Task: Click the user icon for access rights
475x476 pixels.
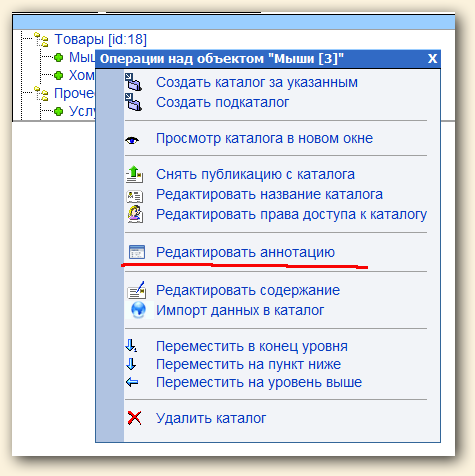Action: tap(135, 214)
